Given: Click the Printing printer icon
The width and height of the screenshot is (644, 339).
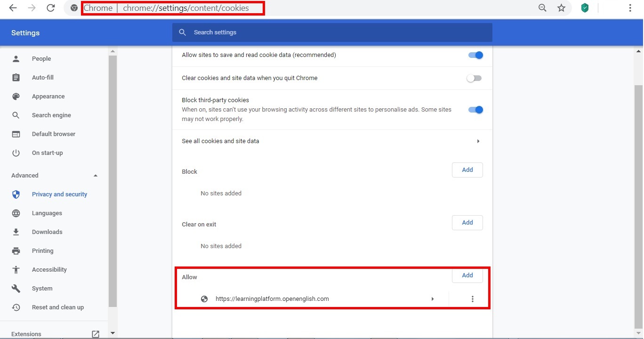Looking at the screenshot, I should pyautogui.click(x=16, y=251).
